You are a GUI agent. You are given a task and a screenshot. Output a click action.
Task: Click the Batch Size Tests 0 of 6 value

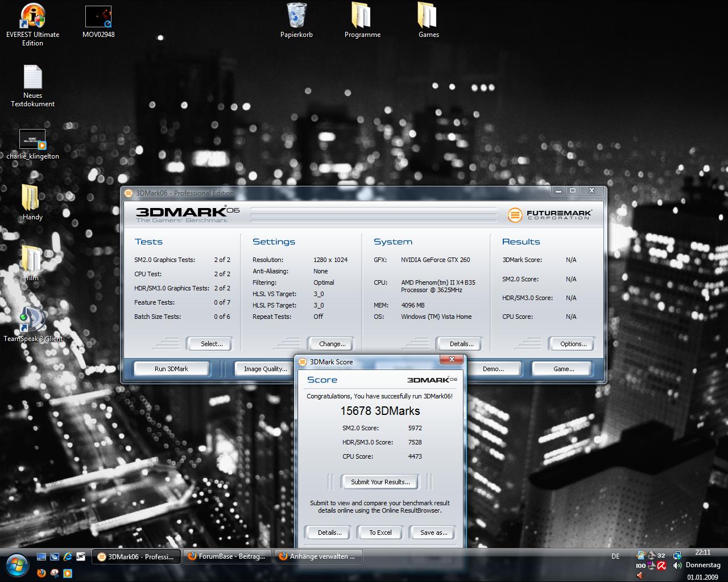(222, 317)
